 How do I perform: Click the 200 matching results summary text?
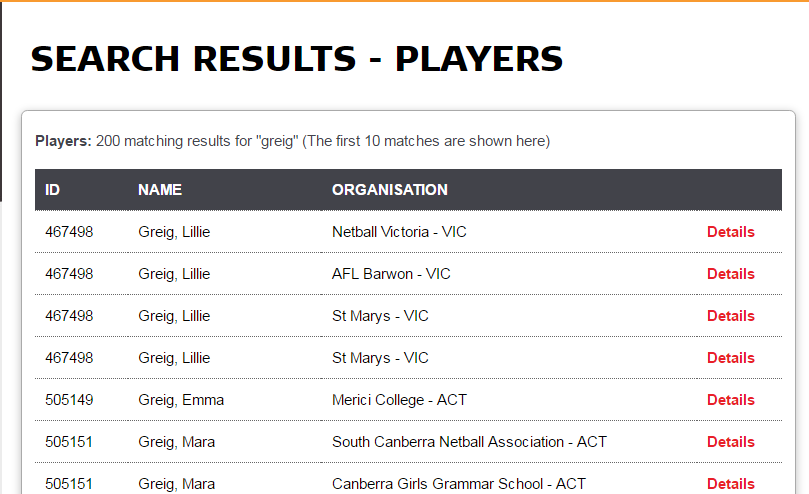tap(293, 141)
